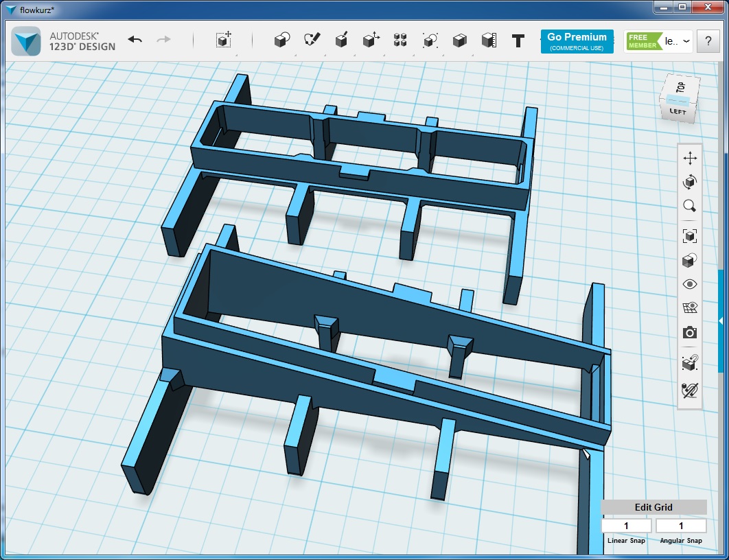Click the Edit Grid button
This screenshot has height=560, width=729.
[x=653, y=507]
